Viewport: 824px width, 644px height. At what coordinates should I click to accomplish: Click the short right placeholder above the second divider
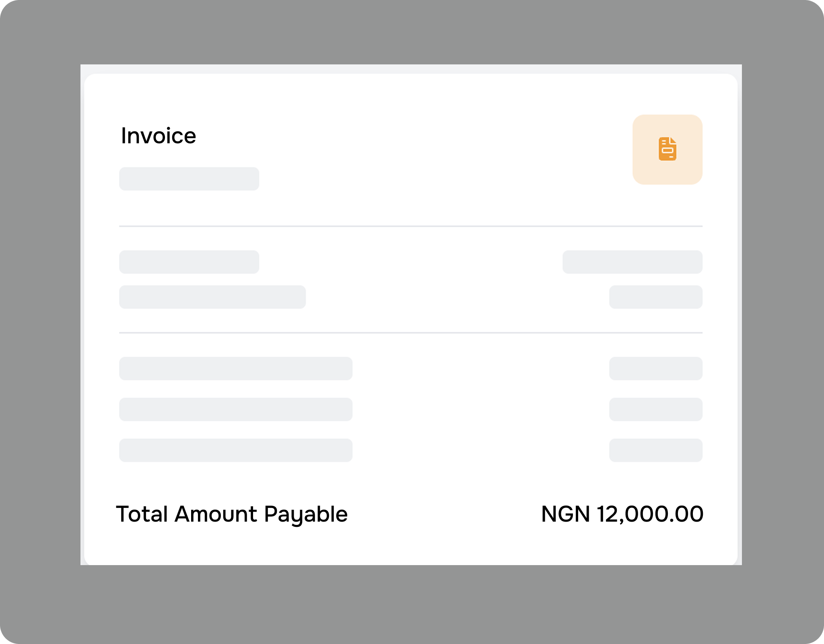coord(655,297)
